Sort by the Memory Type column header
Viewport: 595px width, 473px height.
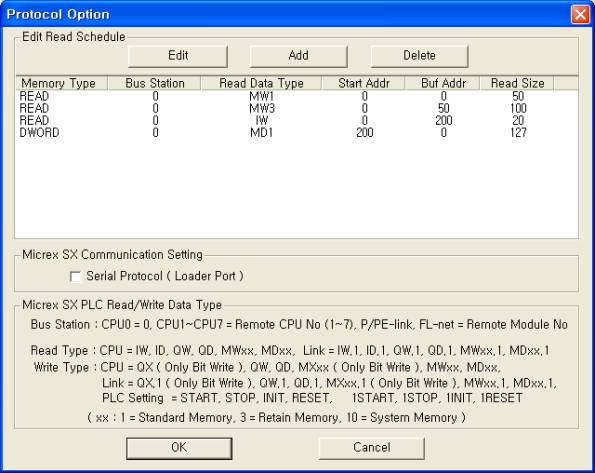(62, 83)
